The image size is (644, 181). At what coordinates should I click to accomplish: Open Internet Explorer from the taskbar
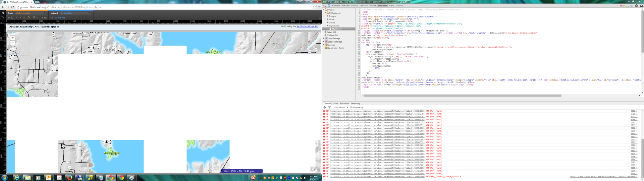(17, 178)
